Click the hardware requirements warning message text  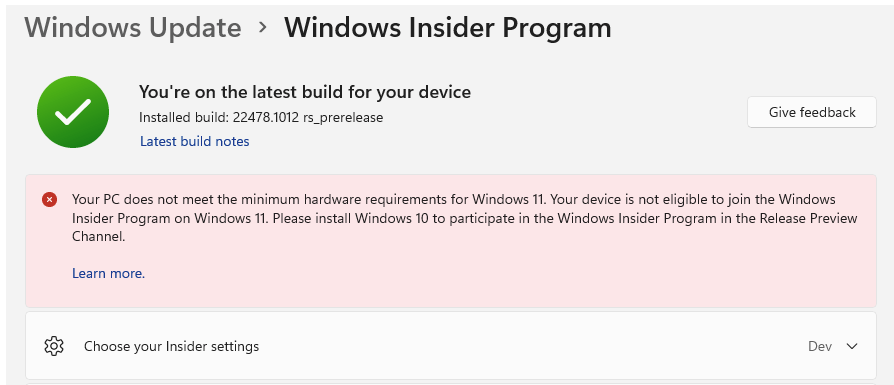[x=465, y=218]
